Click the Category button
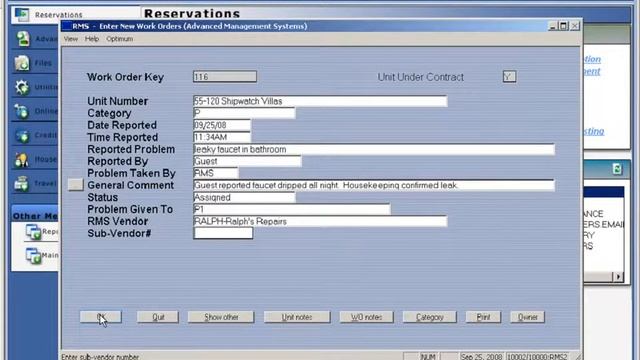Screen dimensions: 640x360 tap(429, 317)
